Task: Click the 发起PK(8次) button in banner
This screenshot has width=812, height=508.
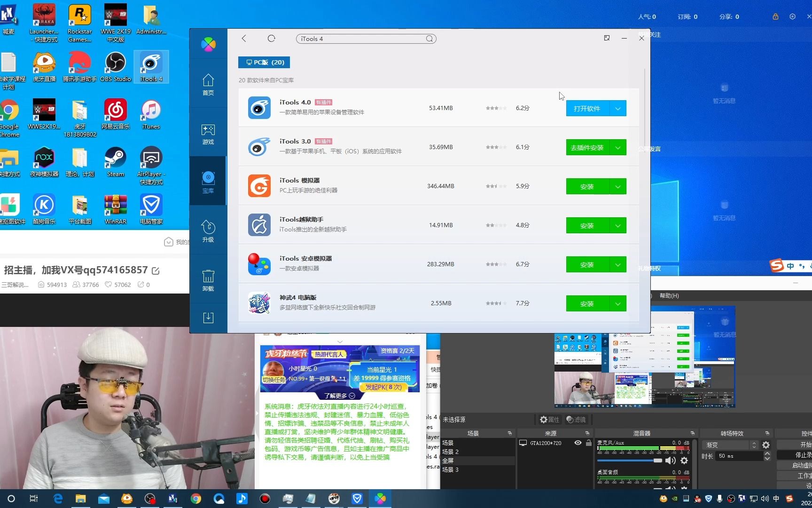Action: [383, 387]
